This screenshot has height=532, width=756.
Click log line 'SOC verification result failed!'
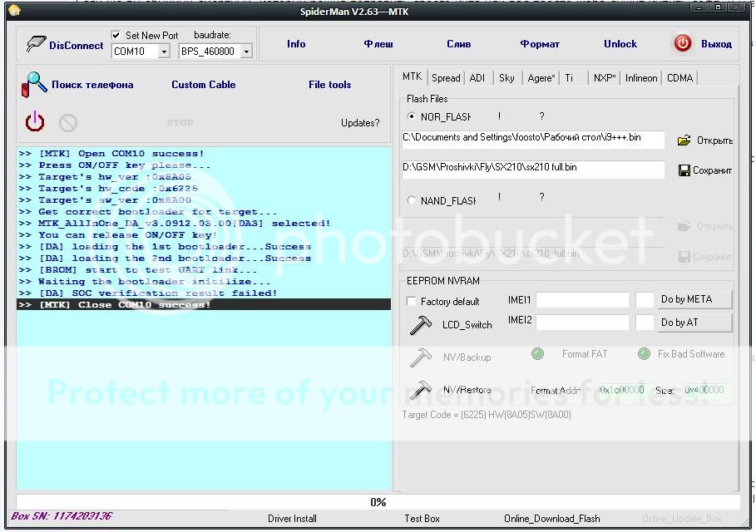[x=204, y=293]
